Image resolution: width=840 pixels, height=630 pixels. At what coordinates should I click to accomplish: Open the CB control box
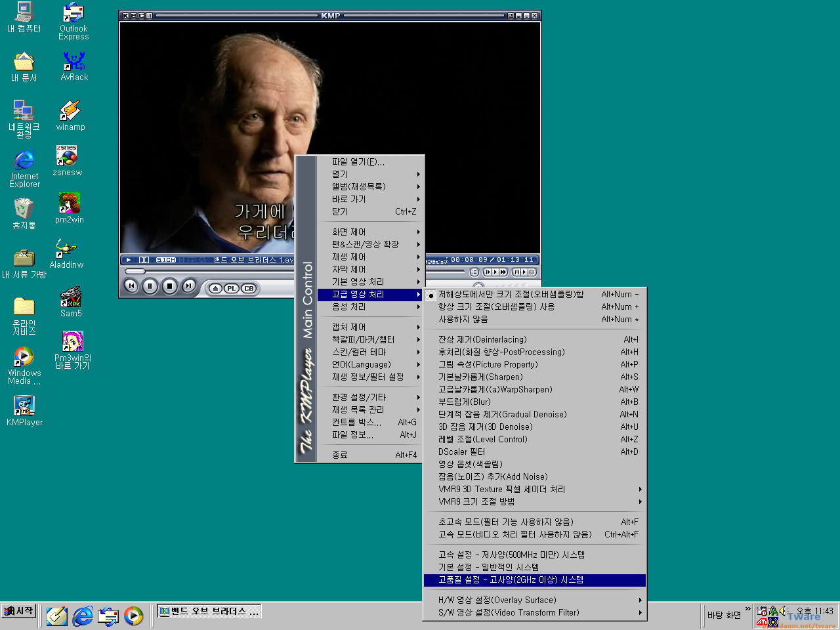coord(248,289)
